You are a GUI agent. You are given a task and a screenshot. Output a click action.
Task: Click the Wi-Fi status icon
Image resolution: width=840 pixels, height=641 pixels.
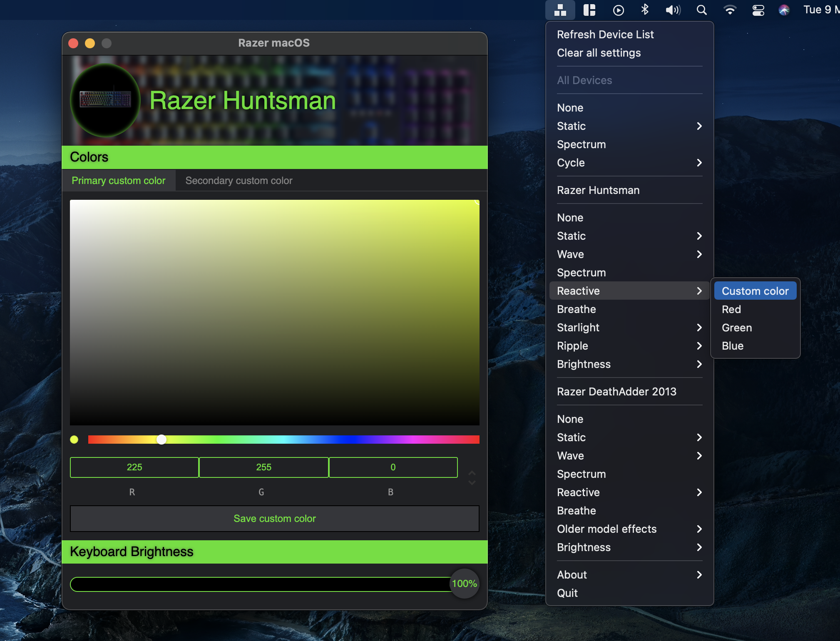730,10
